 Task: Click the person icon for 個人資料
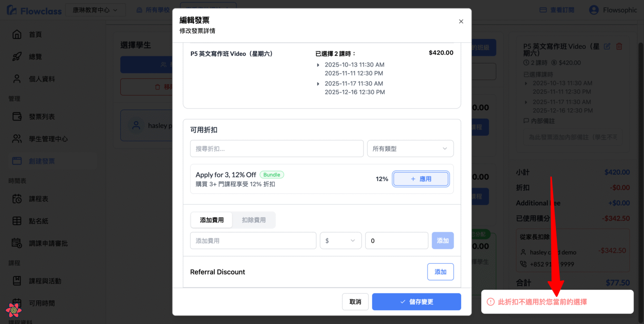click(x=17, y=79)
